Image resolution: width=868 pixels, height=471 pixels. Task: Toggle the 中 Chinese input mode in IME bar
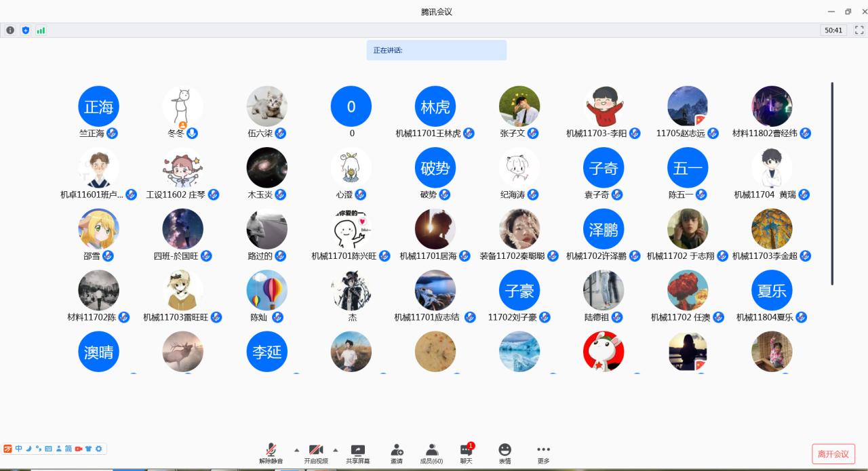(18, 449)
